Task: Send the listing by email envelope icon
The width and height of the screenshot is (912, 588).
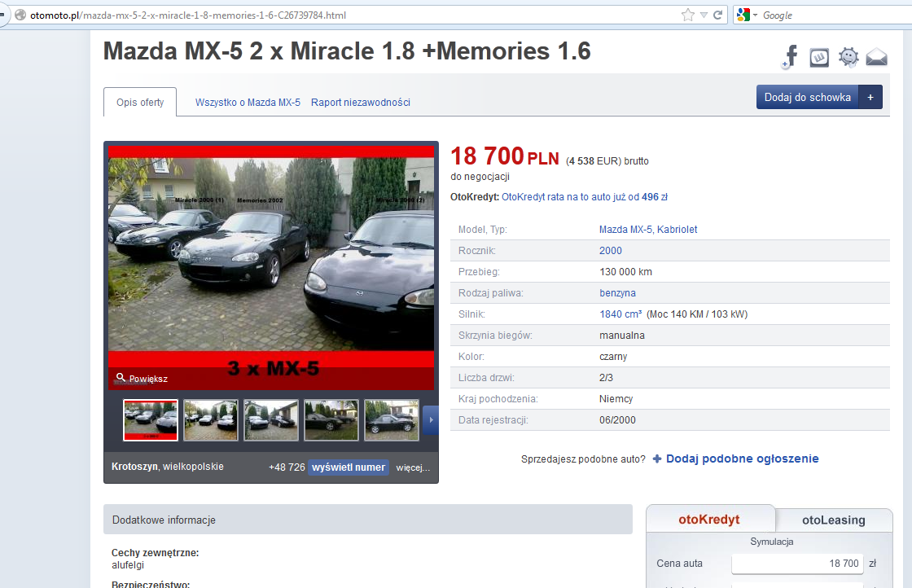Action: (x=876, y=58)
